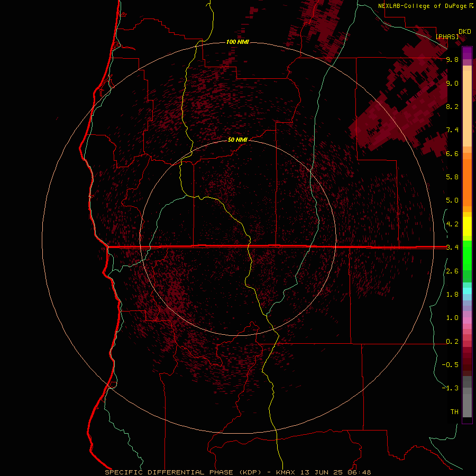Click the 100 NMI range ring label

(237, 42)
